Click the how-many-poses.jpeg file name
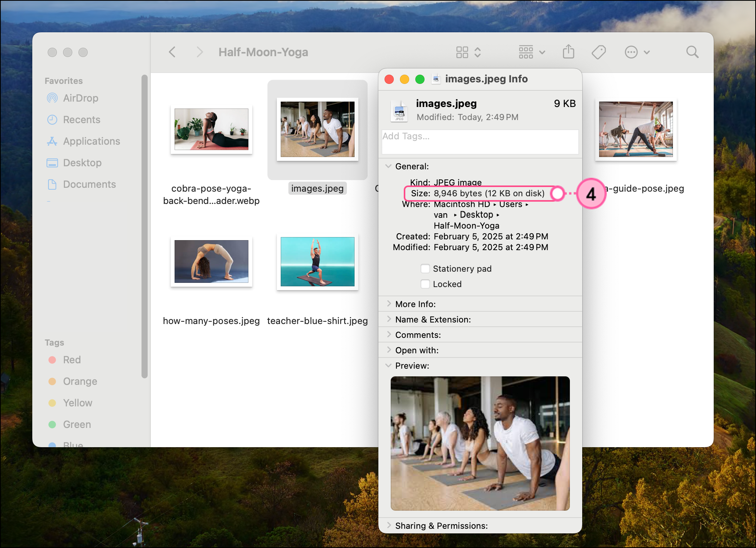The height and width of the screenshot is (548, 756). coord(211,321)
